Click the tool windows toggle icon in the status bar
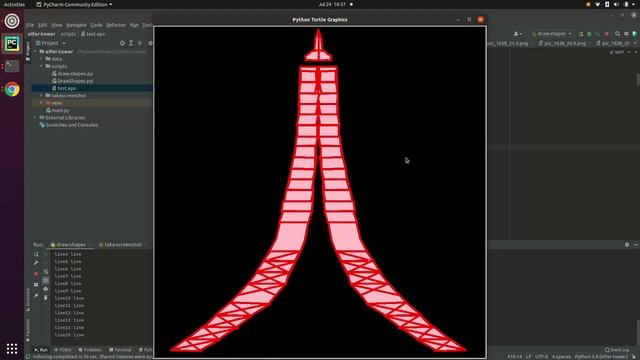 point(28,356)
